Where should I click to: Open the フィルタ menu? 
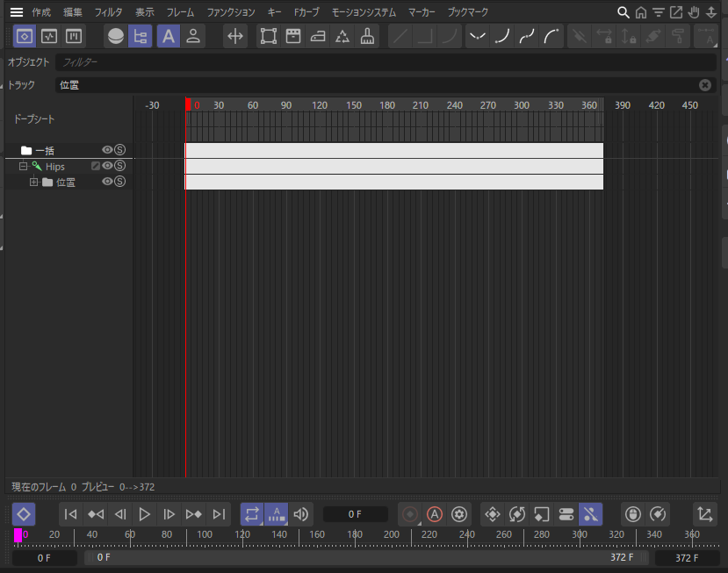tap(108, 12)
